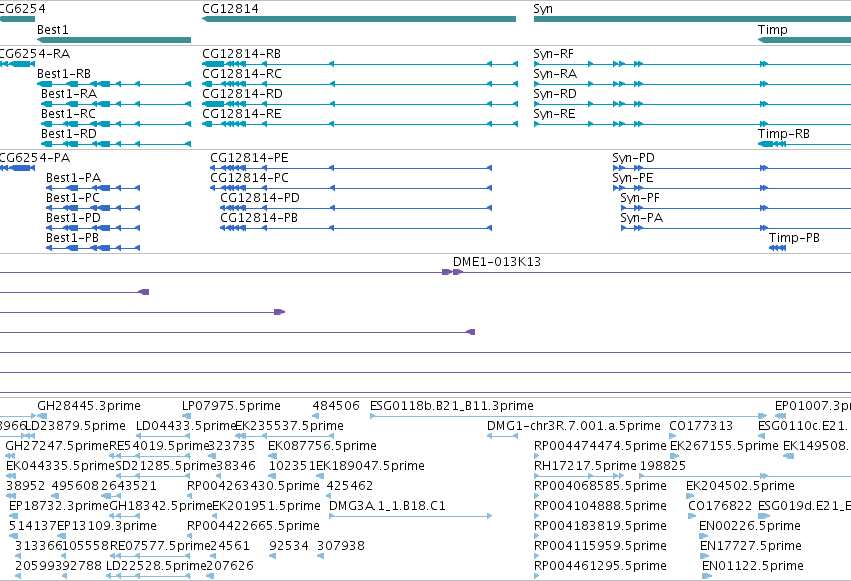Select transcript Syn-RE
Image resolution: width=851 pixels, height=581 pixels.
click(x=692, y=124)
